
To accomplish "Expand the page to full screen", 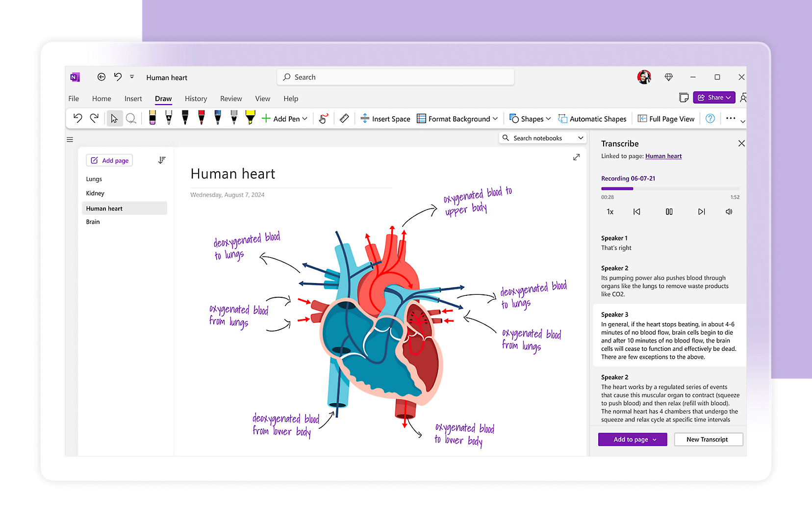I will [577, 157].
